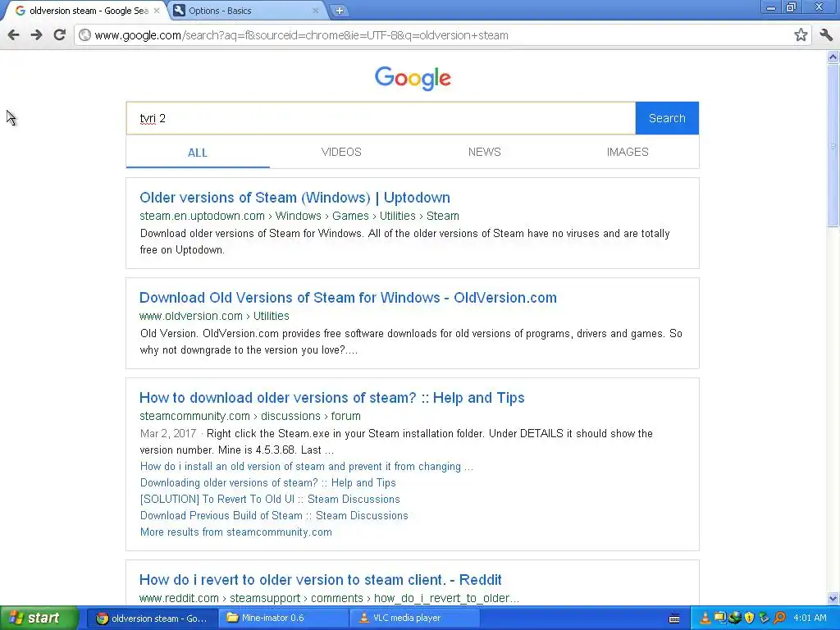This screenshot has height=630, width=840.
Task: Click the Google search box containing 'tvri 2'
Action: coord(381,118)
